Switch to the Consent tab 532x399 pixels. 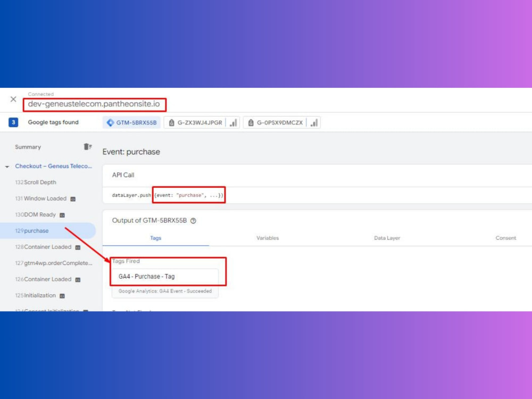pos(505,238)
